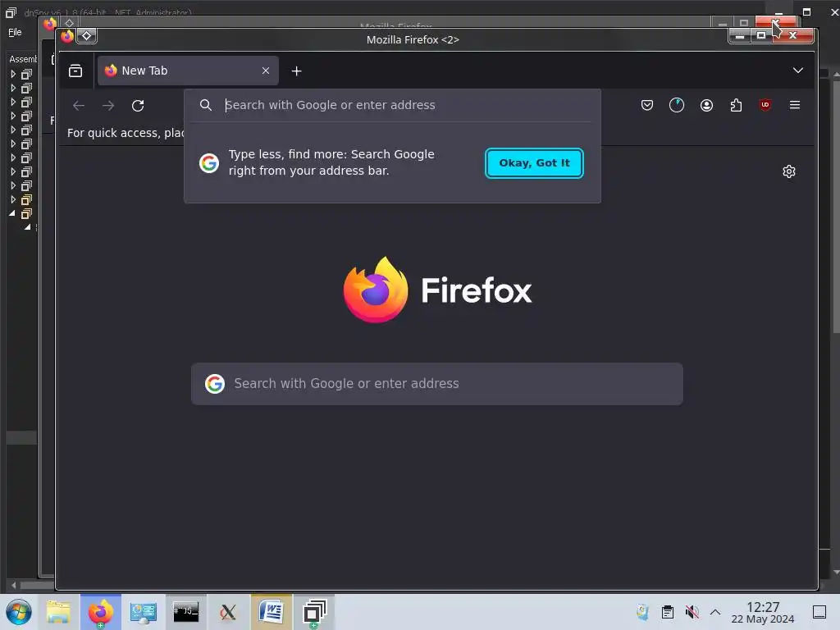Reload the current page

point(138,106)
